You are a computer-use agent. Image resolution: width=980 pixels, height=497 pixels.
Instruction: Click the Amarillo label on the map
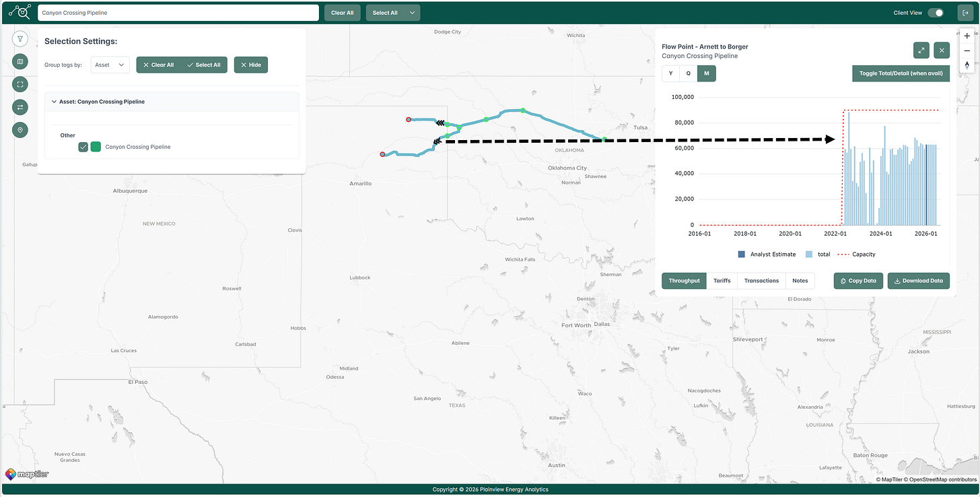(361, 183)
